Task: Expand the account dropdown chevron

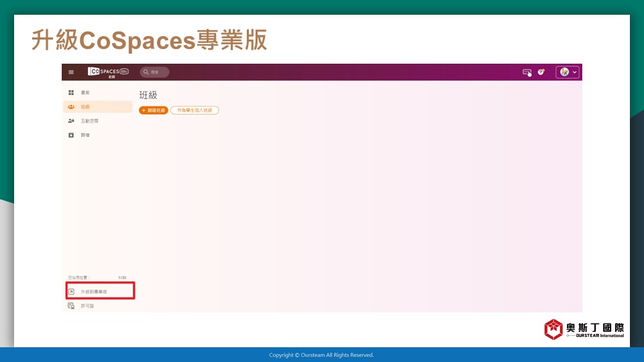Action: coord(575,72)
